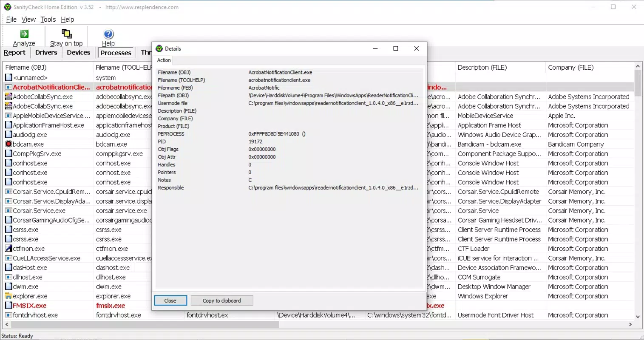Click the AppleMobileDeviceService row icon
The height and width of the screenshot is (340, 644).
point(9,116)
